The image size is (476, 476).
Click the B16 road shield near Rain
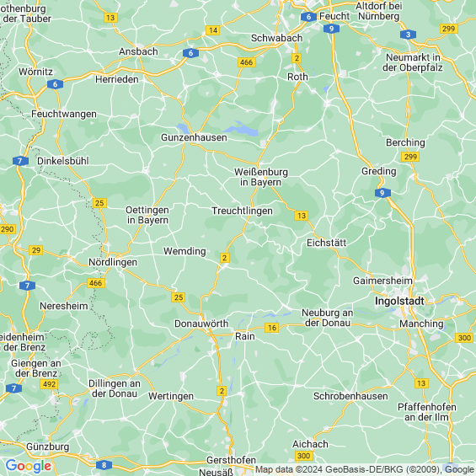(x=271, y=328)
